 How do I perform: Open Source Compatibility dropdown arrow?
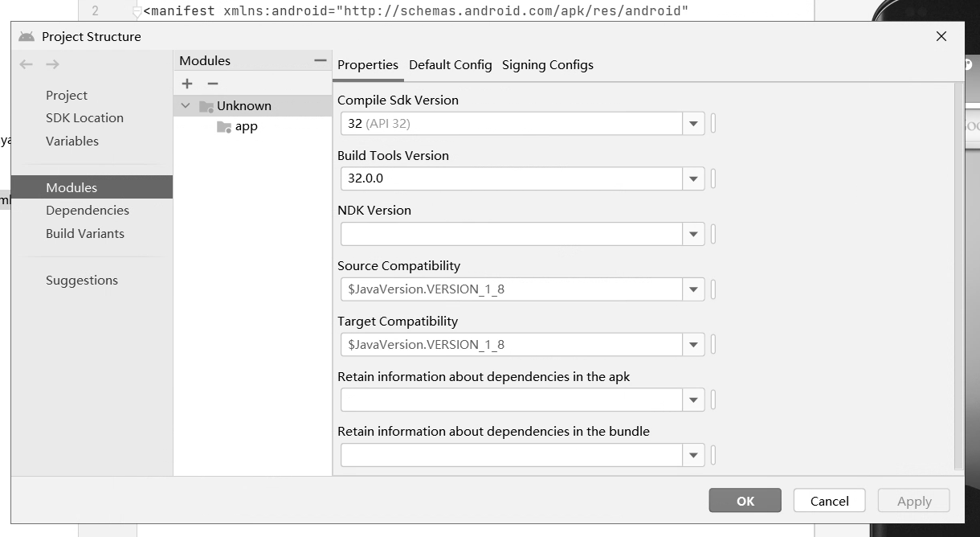pos(693,289)
